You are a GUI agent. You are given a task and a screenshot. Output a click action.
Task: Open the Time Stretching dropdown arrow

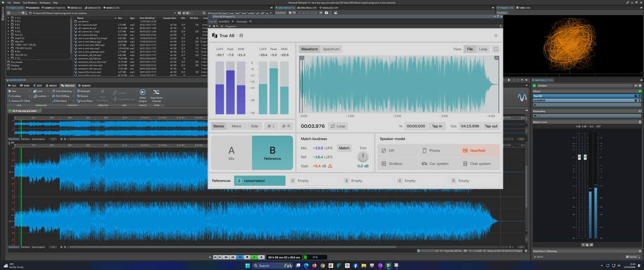click(74, 91)
